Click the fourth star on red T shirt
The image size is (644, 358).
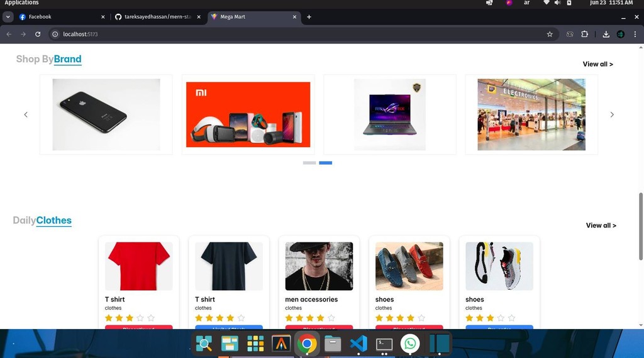(x=140, y=318)
